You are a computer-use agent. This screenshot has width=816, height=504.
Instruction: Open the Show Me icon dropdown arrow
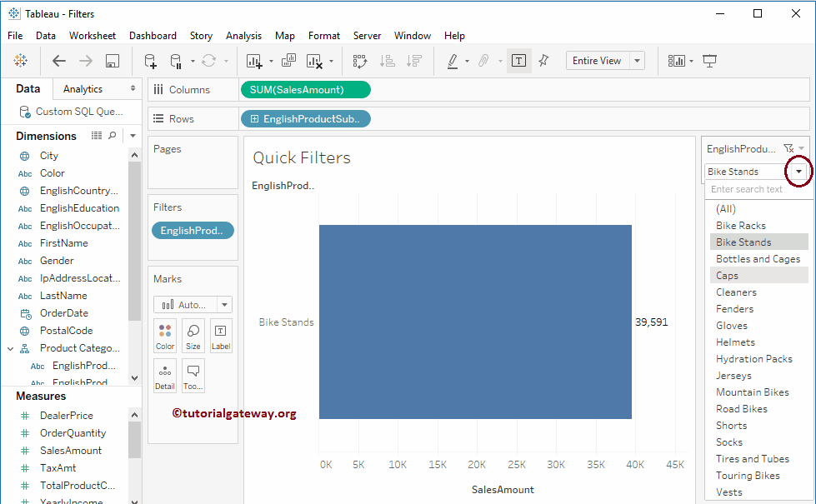click(x=691, y=62)
